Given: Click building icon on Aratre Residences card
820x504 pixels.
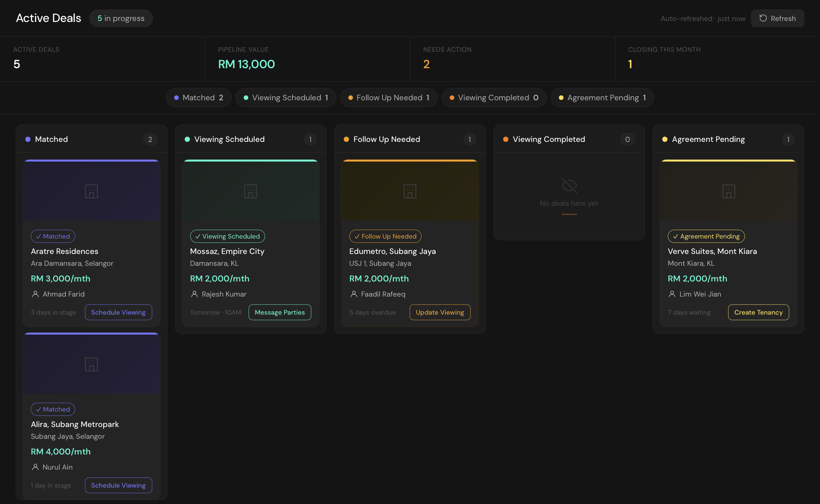Looking at the screenshot, I should click(92, 191).
